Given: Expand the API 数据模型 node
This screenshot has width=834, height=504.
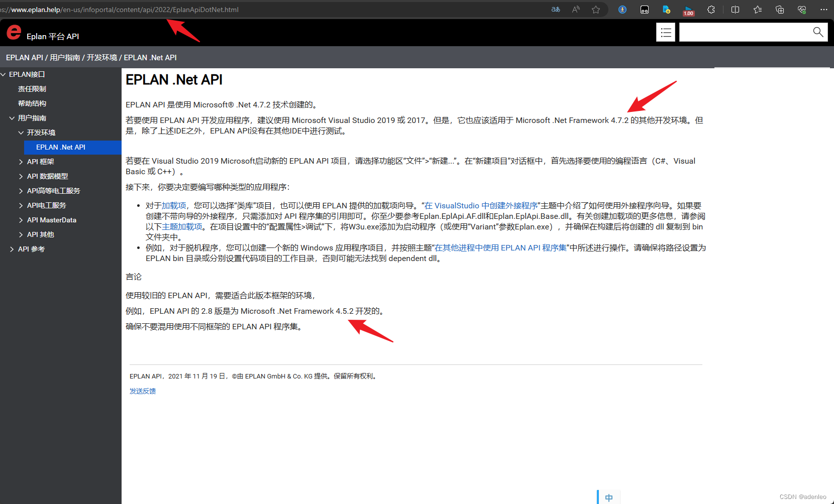Looking at the screenshot, I should (x=21, y=176).
